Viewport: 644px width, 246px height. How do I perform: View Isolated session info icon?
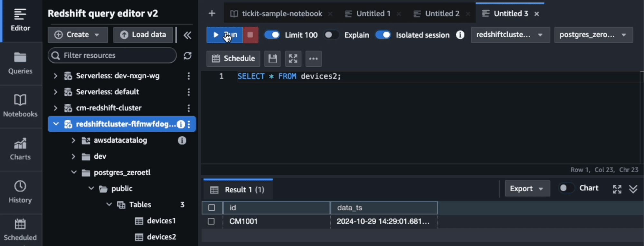tap(460, 35)
